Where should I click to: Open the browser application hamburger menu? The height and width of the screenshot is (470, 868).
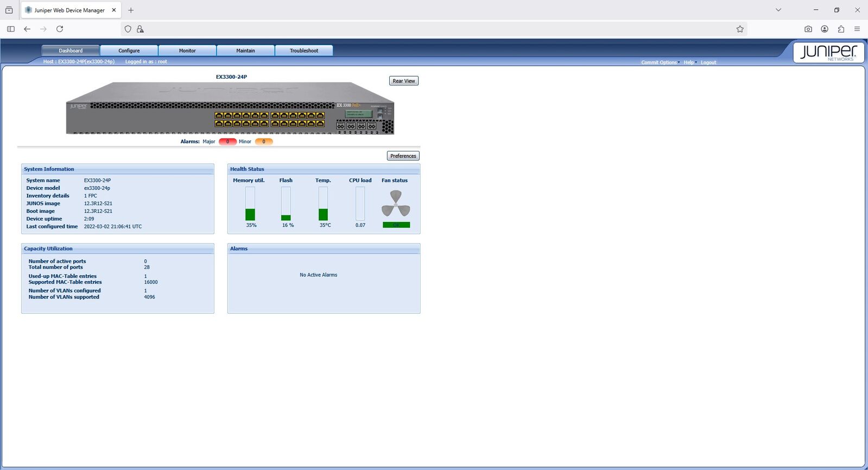tap(857, 29)
